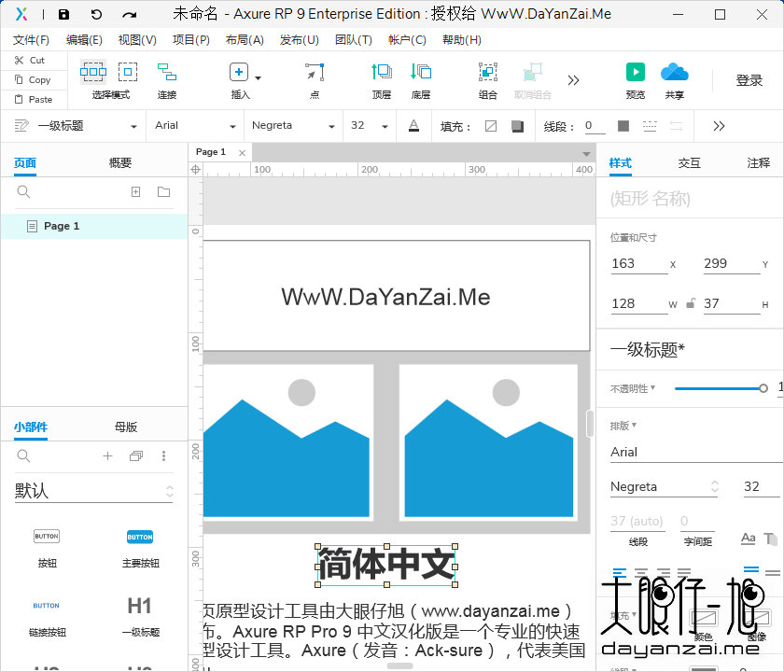Viewport: 784px width, 672px height.
Task: Open the 编辑(E) menu
Action: 84,39
